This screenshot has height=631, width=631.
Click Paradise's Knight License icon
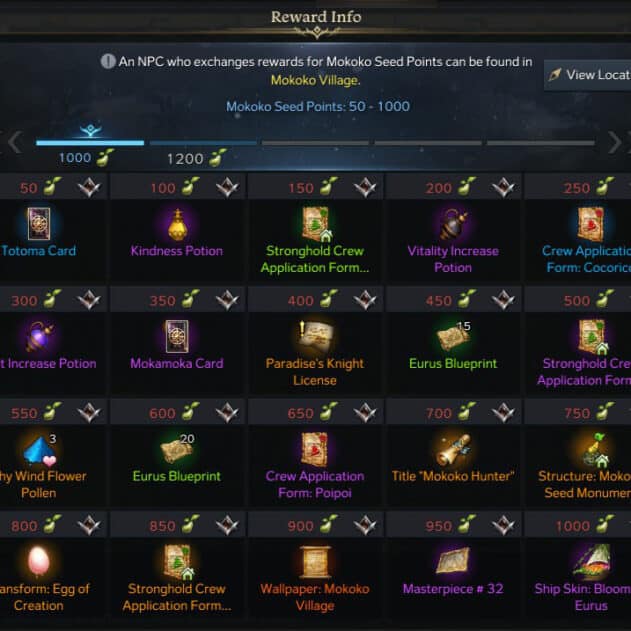point(315,336)
